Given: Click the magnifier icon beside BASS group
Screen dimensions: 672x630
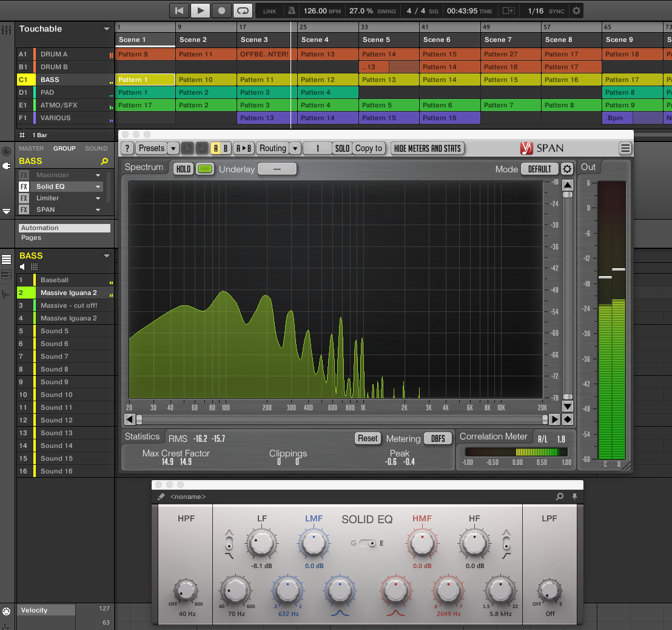Looking at the screenshot, I should click(104, 161).
